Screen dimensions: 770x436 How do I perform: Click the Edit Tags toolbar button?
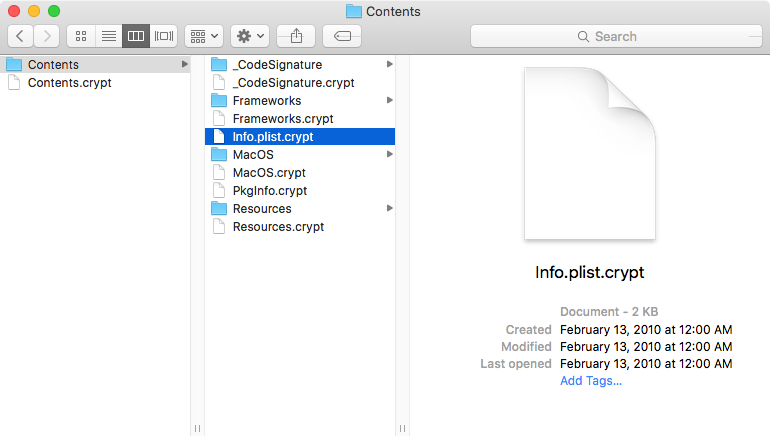point(342,36)
